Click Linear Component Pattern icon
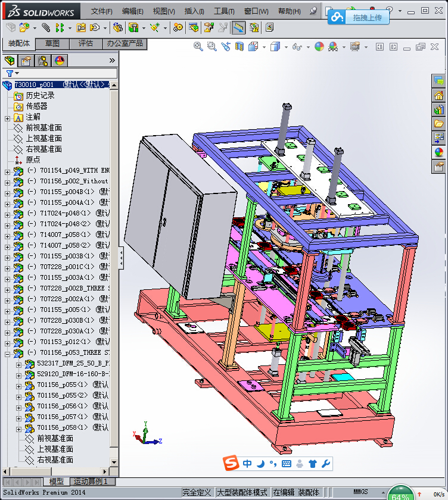 [60, 27]
